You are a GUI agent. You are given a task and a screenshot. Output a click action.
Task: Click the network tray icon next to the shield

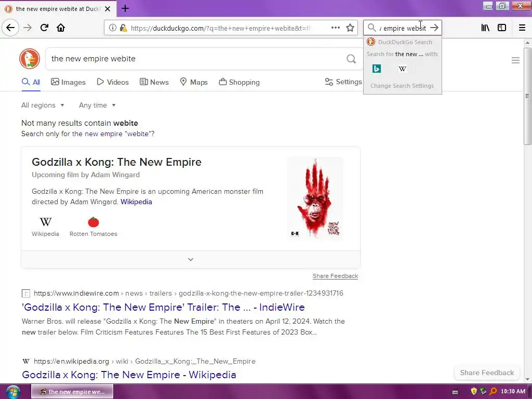pos(483,391)
